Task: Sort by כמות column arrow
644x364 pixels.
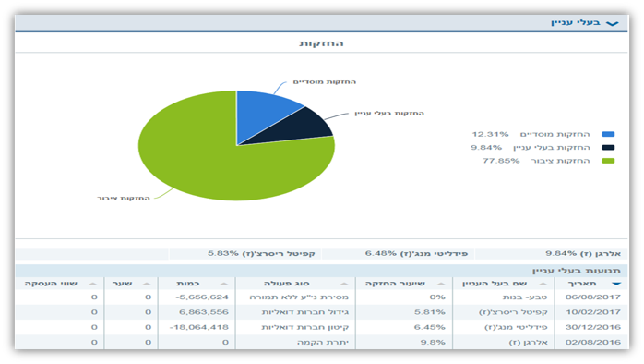Action: pyautogui.click(x=224, y=284)
